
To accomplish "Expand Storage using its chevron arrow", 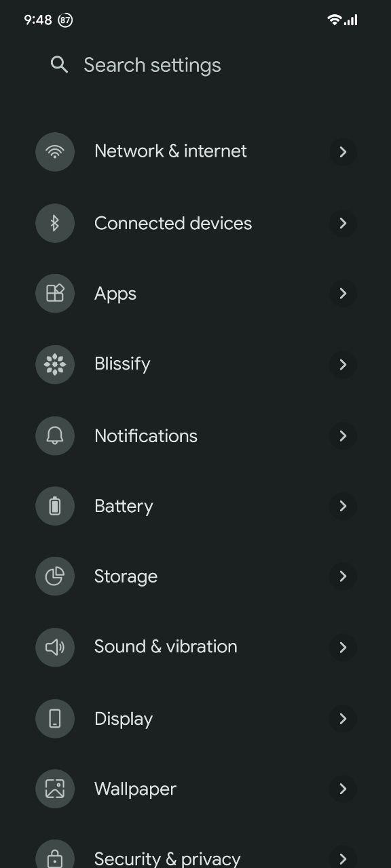I will click(x=343, y=576).
